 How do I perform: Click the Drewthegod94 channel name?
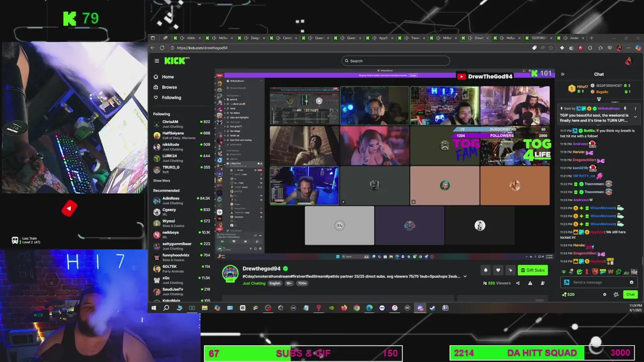[261, 268]
